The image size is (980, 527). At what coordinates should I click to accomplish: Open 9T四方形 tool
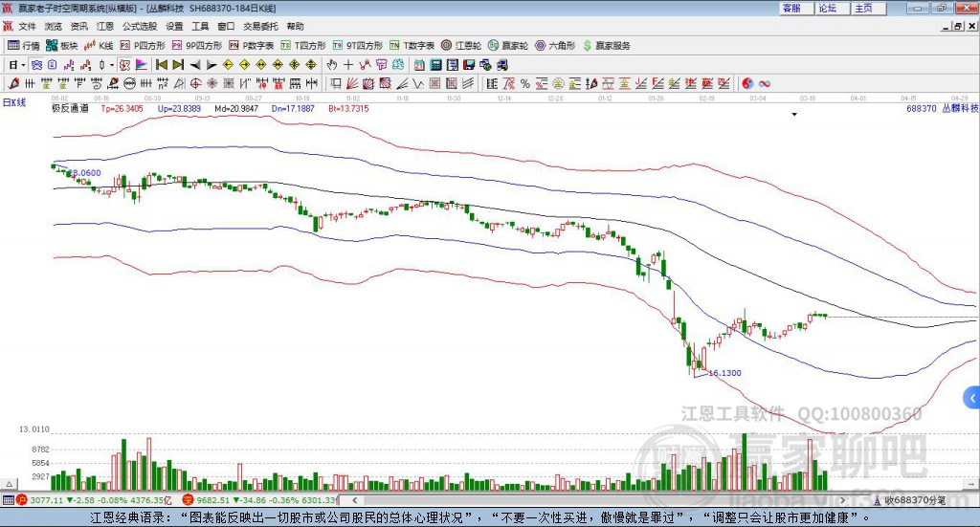pos(358,46)
